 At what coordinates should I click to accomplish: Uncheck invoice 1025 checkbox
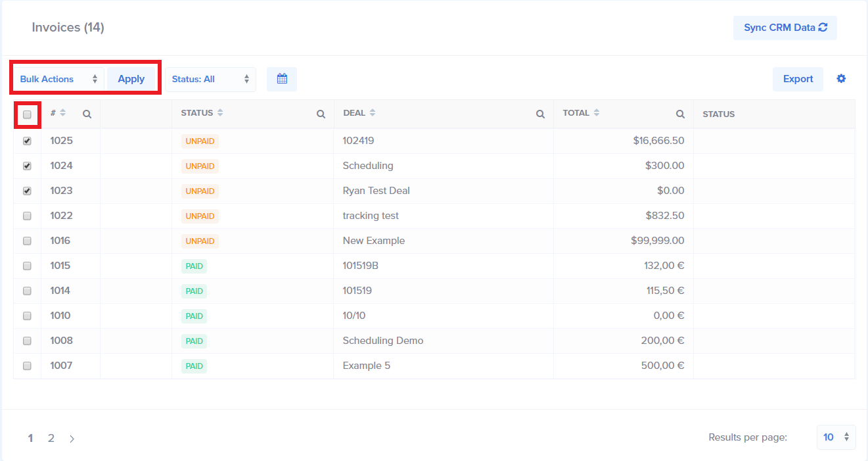[27, 141]
